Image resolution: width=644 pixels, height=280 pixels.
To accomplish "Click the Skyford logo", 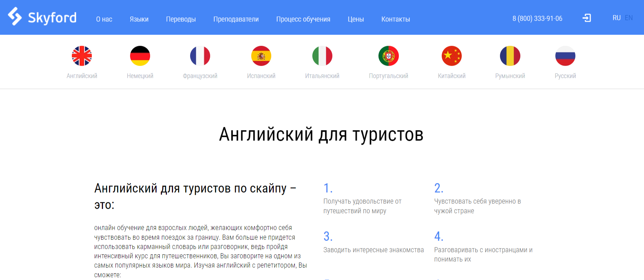I will coord(42,17).
